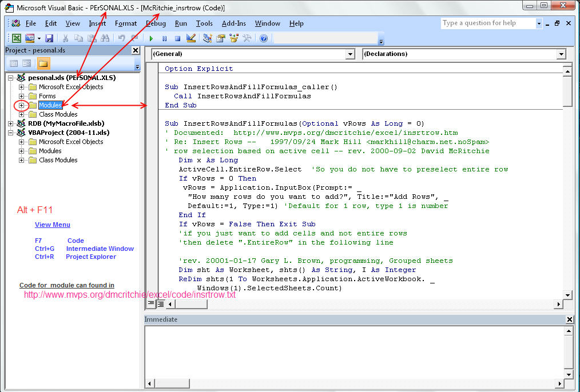Switch to View Object in Project panel
The image size is (580, 392).
26,63
